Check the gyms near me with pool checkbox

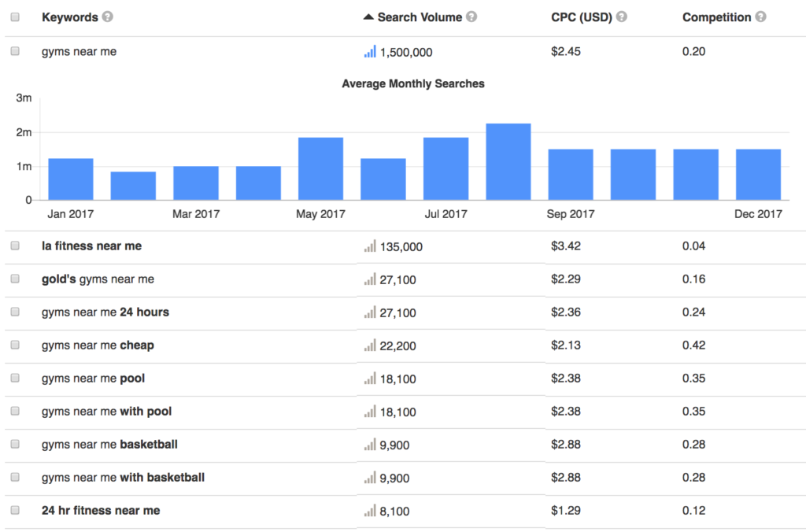(15, 412)
